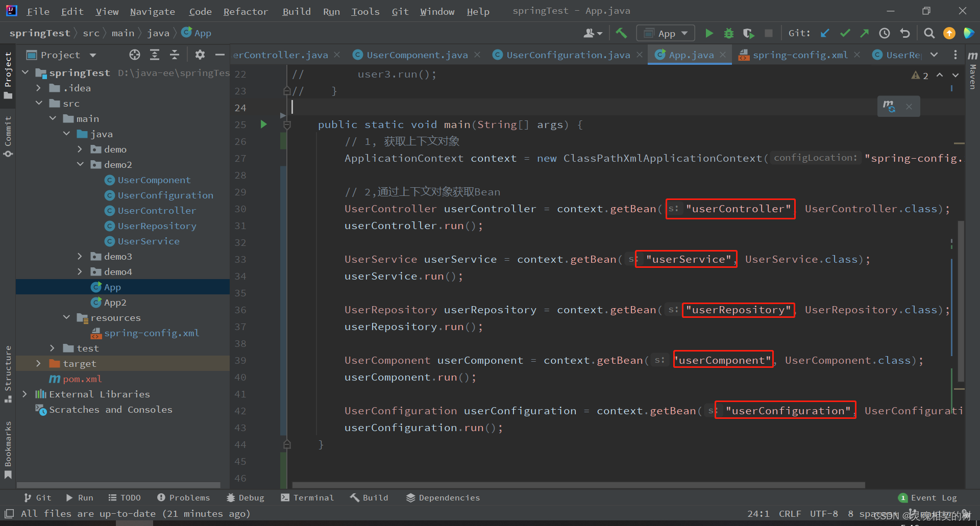Open Bookmarks tool window sidebar

[8, 450]
